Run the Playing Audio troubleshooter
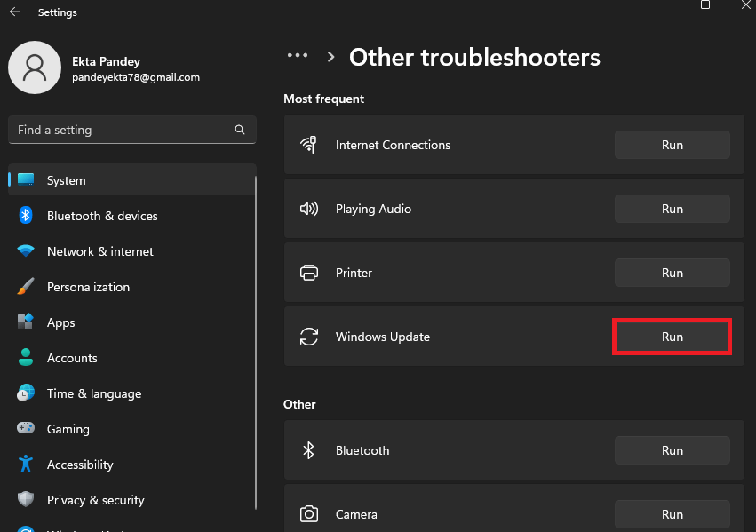 click(672, 209)
